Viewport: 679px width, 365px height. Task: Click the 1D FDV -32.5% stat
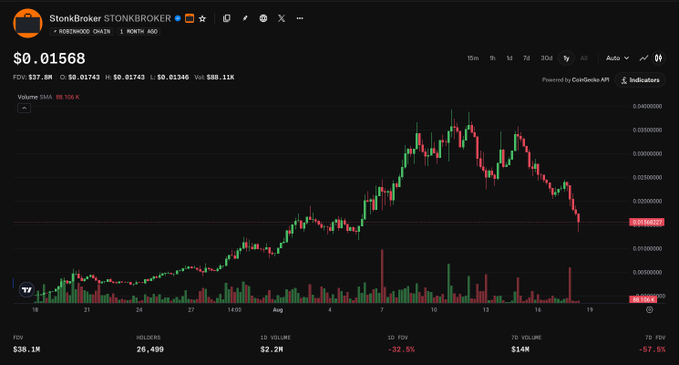(401, 344)
